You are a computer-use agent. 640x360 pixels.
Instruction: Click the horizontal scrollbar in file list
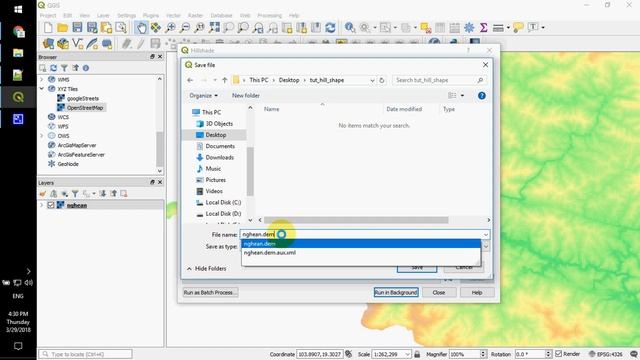coord(356,220)
